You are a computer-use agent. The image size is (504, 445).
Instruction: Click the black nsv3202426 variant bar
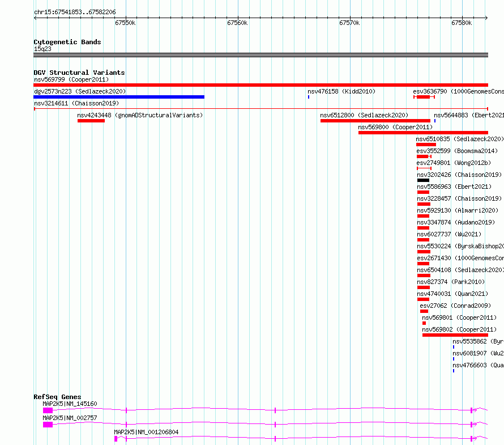424,180
